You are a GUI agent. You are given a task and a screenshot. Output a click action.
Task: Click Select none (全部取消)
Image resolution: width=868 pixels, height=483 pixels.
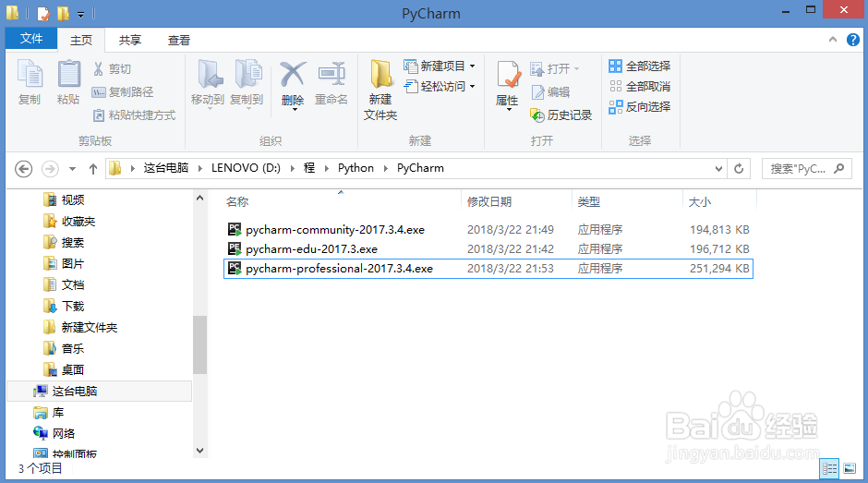pyautogui.click(x=639, y=87)
